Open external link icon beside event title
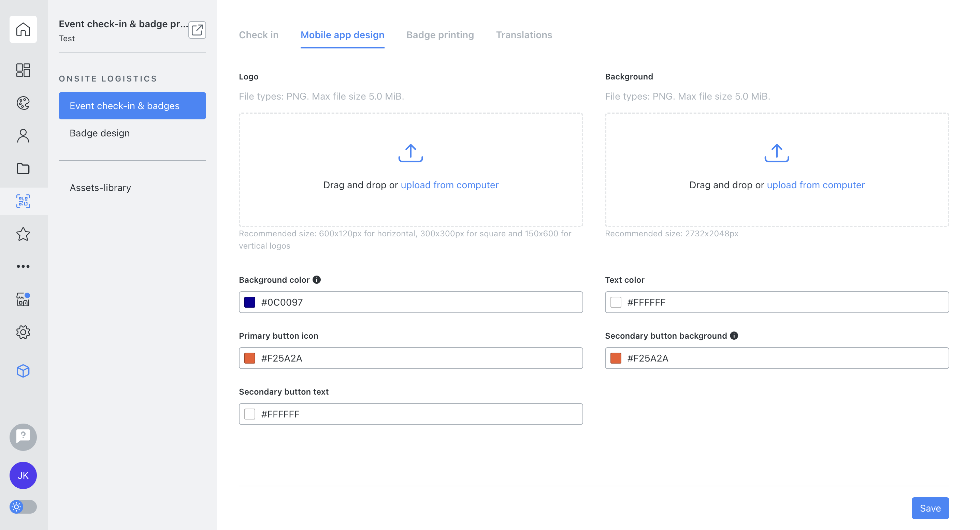Screen dimensions: 980x530 [197, 30]
